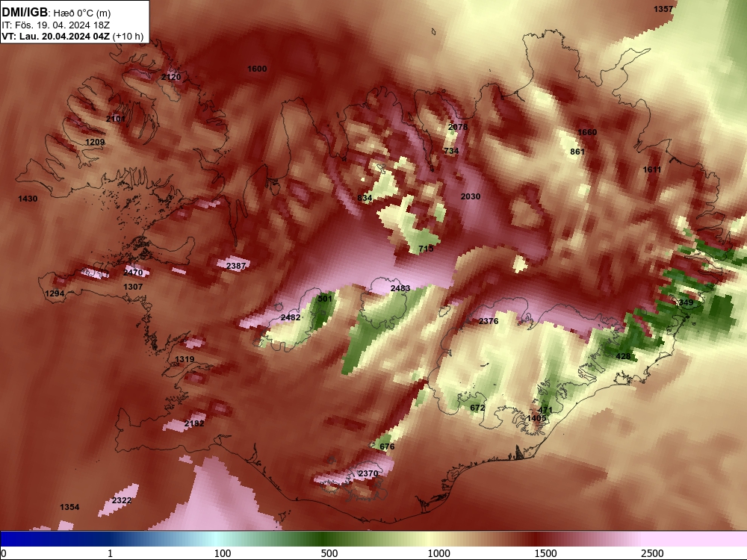Click the 861 label

577,152
